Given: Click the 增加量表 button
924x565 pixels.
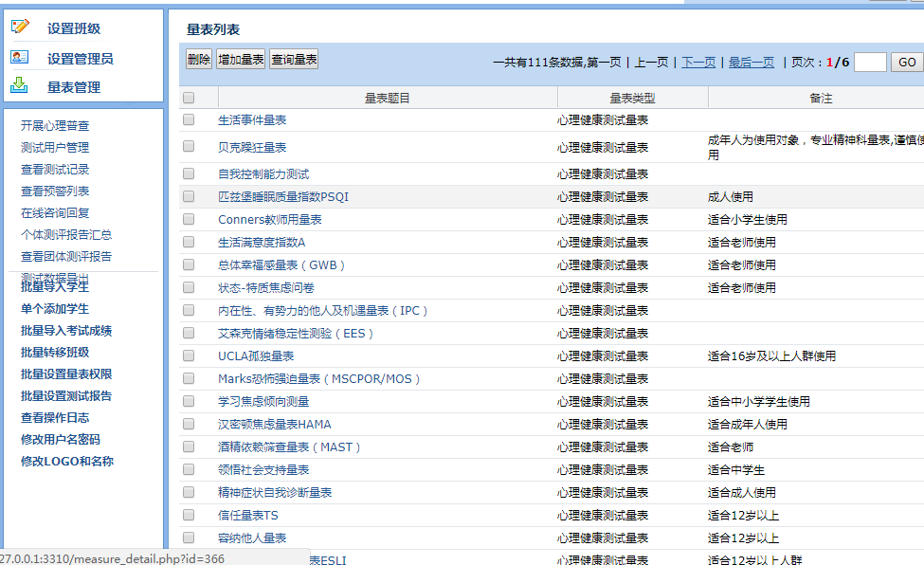Looking at the screenshot, I should [241, 60].
